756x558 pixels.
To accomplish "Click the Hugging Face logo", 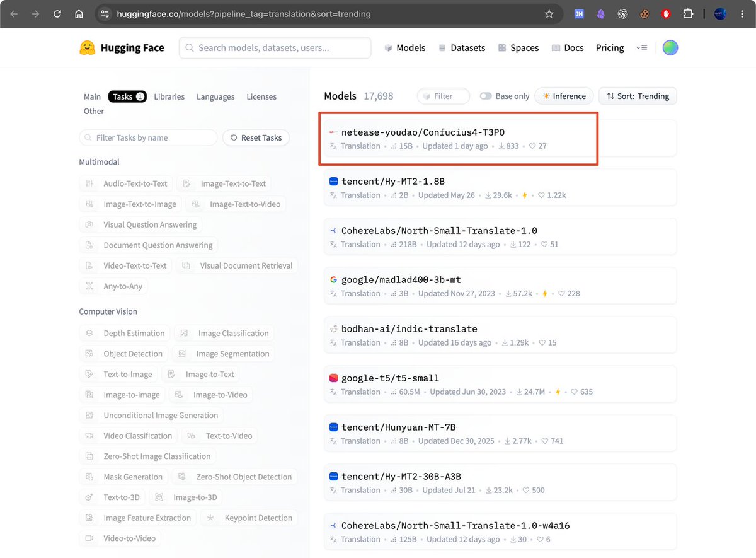I will click(x=122, y=48).
